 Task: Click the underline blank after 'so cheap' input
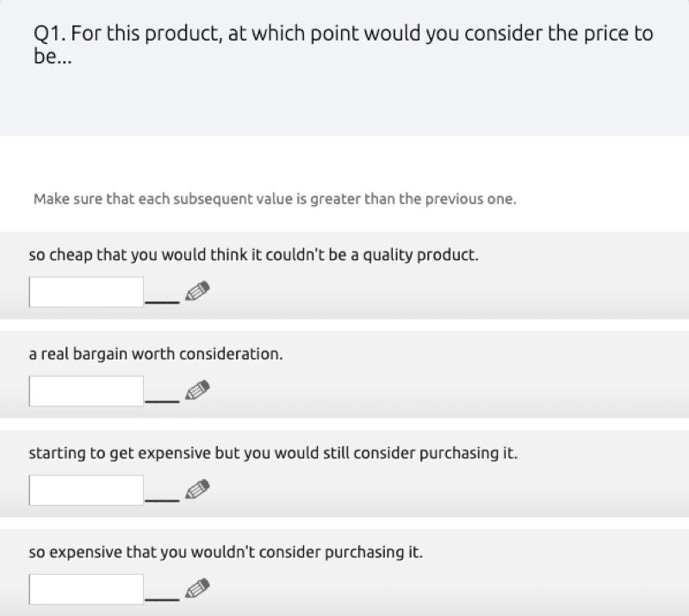pyautogui.click(x=162, y=302)
